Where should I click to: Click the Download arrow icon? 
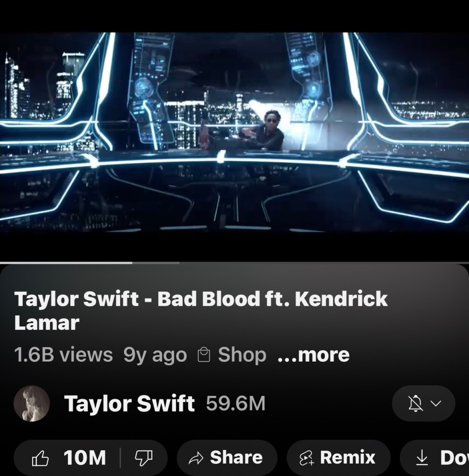pyautogui.click(x=422, y=458)
